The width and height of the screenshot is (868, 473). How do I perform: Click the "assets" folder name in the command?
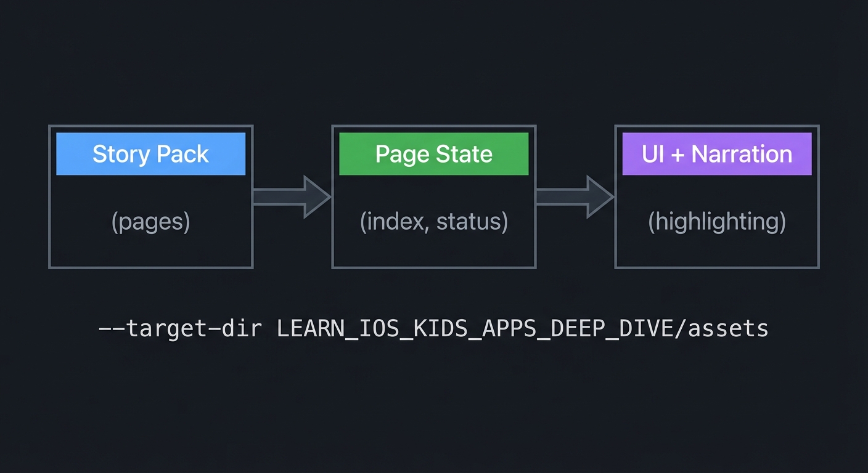click(728, 328)
